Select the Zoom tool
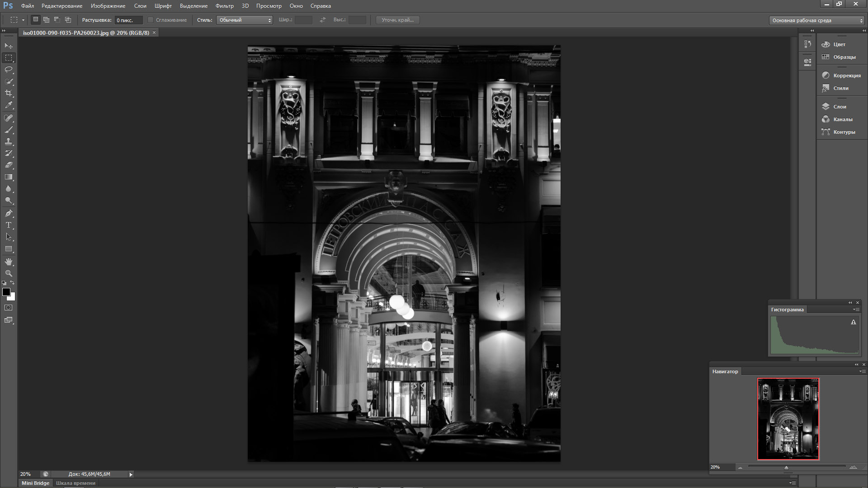868x488 pixels. [9, 273]
